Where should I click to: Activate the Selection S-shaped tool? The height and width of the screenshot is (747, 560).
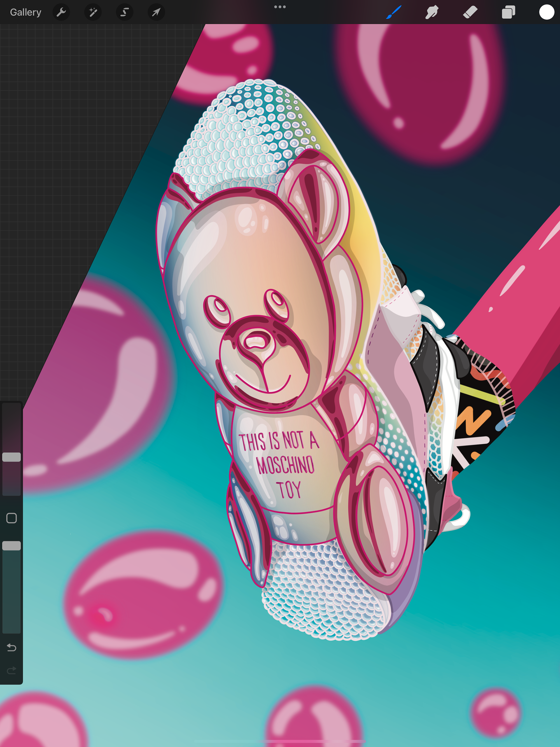click(125, 13)
